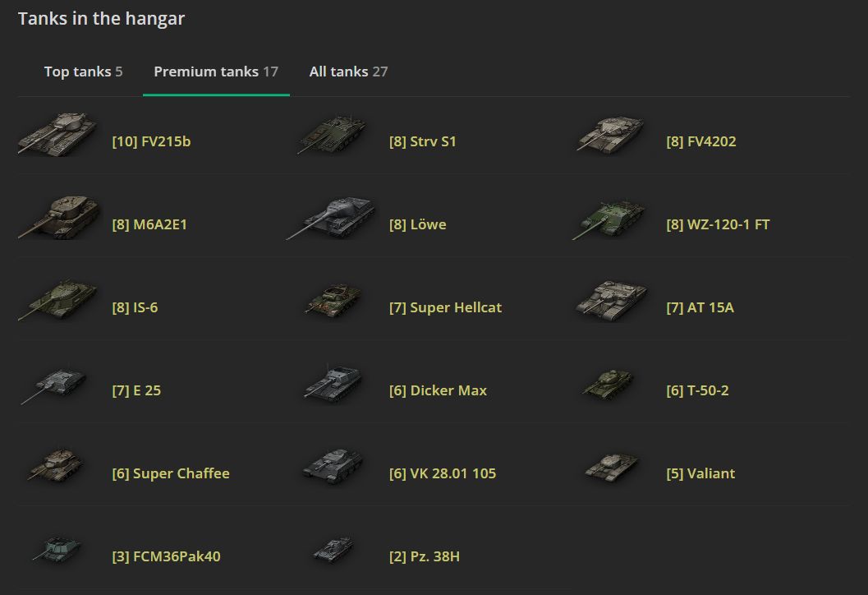The width and height of the screenshot is (868, 595).
Task: Select the Dicker Max tank image
Action: pos(332,385)
